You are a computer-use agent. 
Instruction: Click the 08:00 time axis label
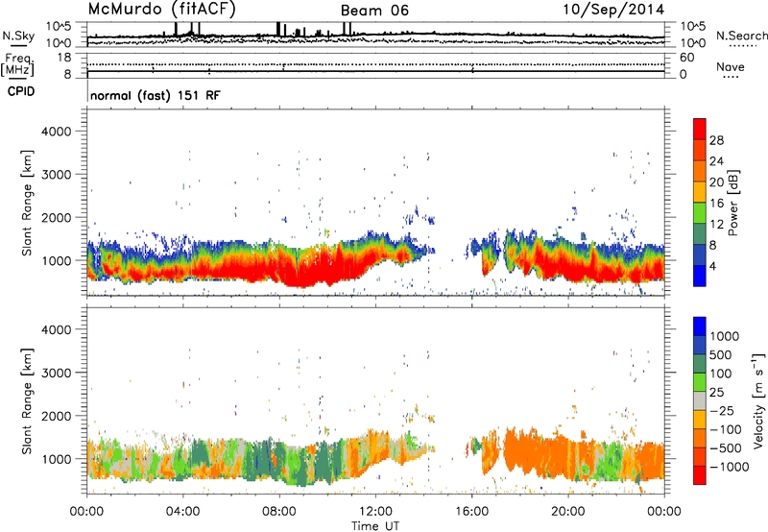[x=279, y=512]
